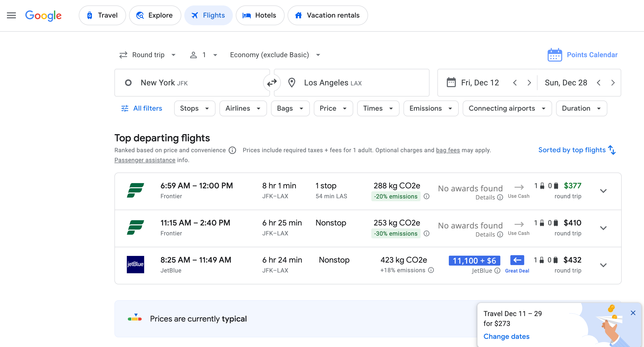This screenshot has width=644, height=347.
Task: Click the Sorted by top flights arrows
Action: (612, 150)
